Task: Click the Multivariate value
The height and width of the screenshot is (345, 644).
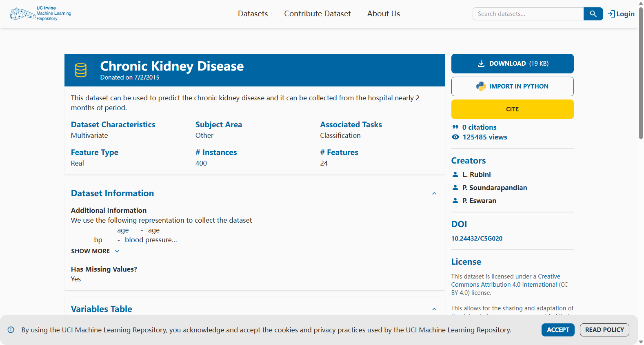Action: pyautogui.click(x=89, y=135)
